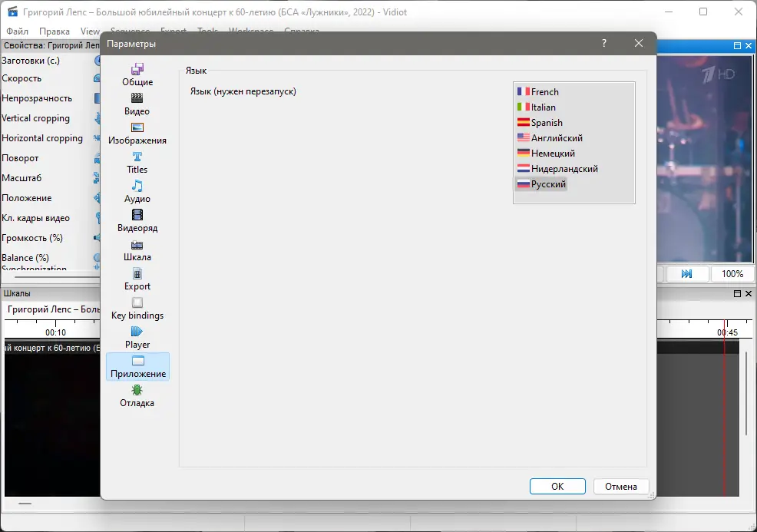This screenshot has height=532, width=757.
Task: Open the Key bindings settings category icon
Action: (x=137, y=309)
